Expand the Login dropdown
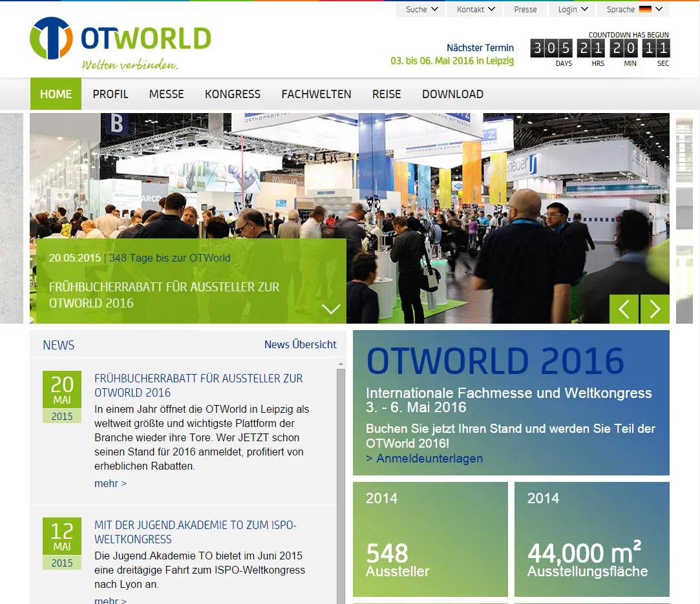This screenshot has height=604, width=700. pyautogui.click(x=572, y=9)
